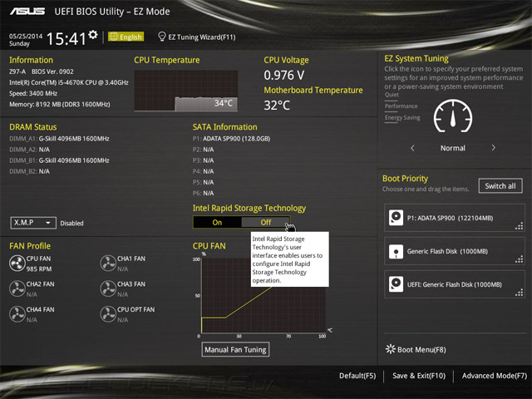This screenshot has height=399, width=532.
Task: Click the ASUS logo in the header
Action: coord(27,12)
